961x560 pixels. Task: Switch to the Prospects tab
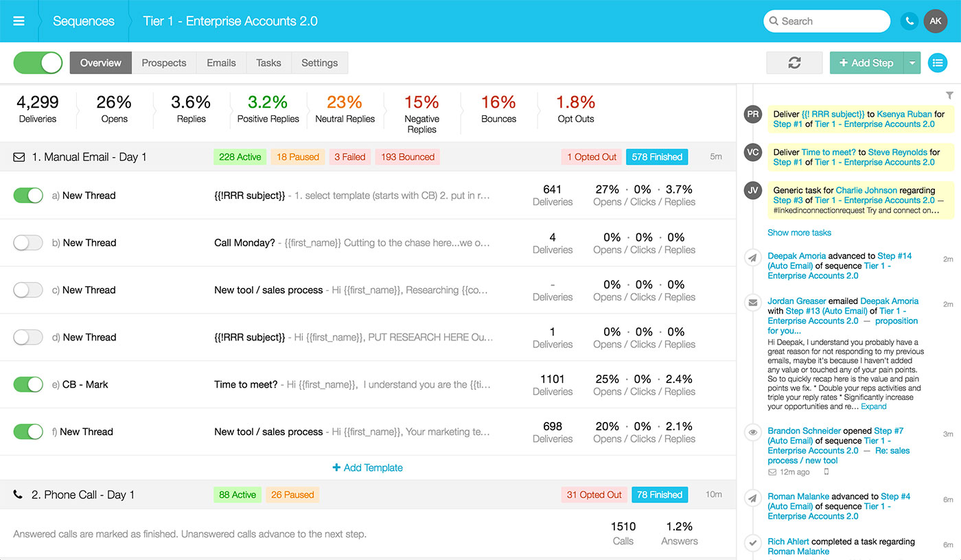click(x=163, y=62)
